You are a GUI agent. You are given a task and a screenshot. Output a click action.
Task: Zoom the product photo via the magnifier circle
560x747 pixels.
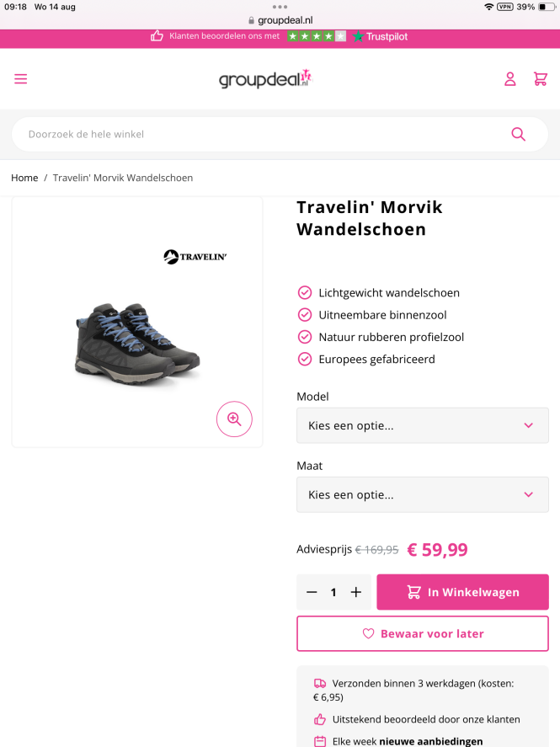tap(234, 419)
